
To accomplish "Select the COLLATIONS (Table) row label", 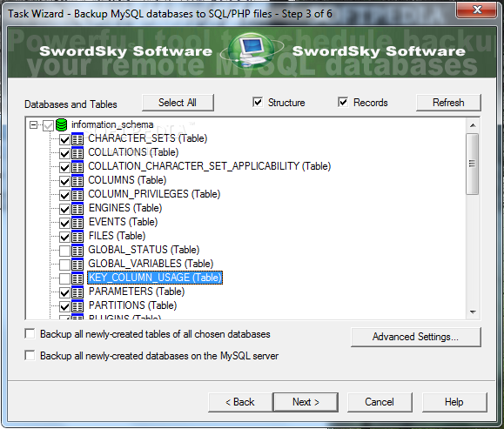I will tap(133, 152).
